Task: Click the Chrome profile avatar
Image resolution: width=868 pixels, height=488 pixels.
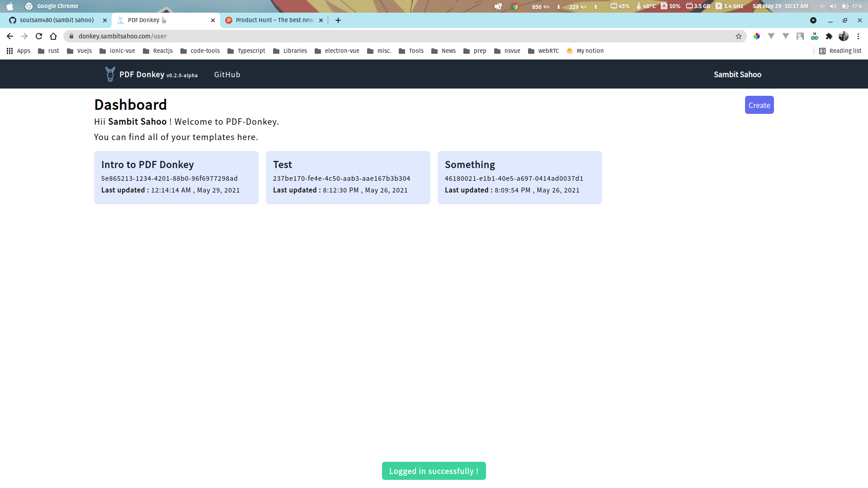Action: 844,36
